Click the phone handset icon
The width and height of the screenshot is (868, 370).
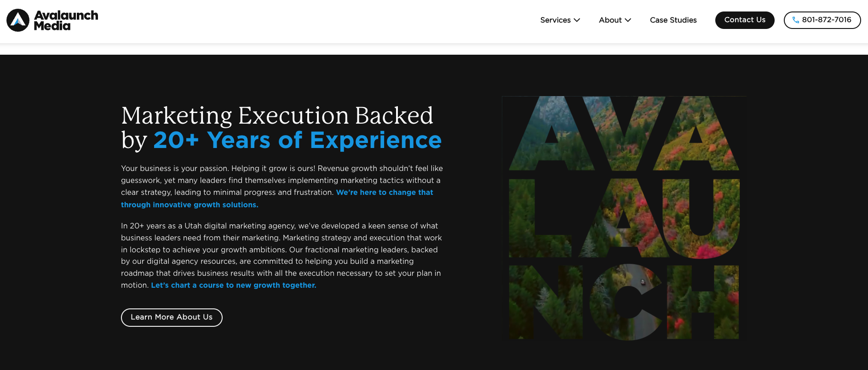point(795,20)
